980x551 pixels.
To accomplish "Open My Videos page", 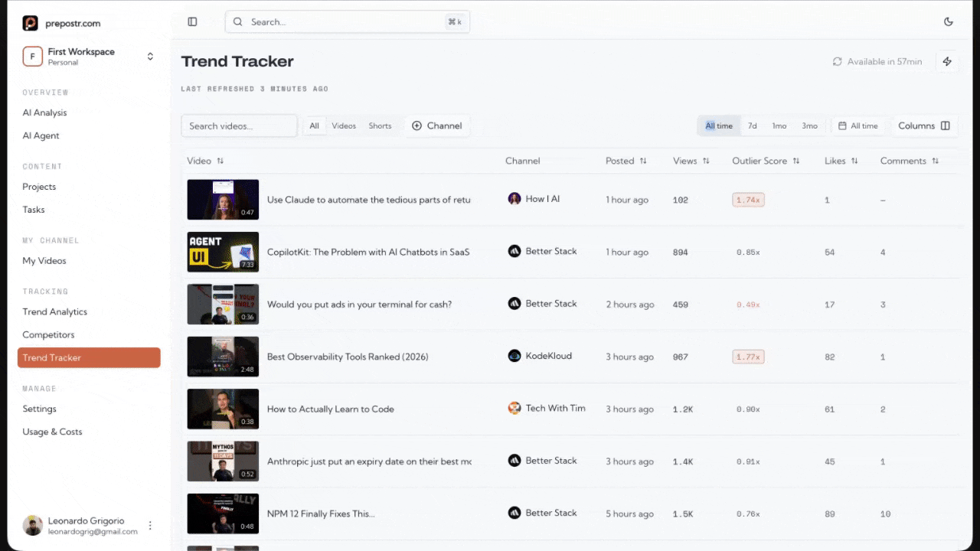I will coord(89,261).
